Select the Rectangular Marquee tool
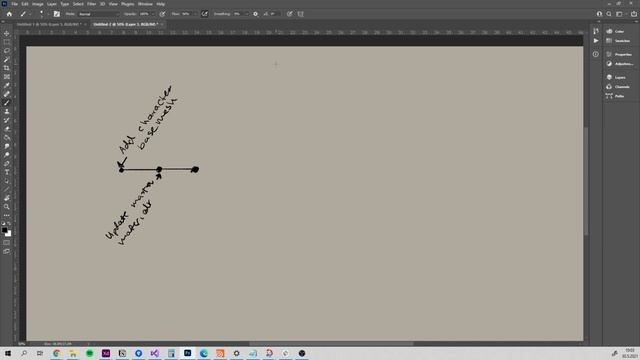Viewport: 640px width, 360px height. click(x=7, y=42)
